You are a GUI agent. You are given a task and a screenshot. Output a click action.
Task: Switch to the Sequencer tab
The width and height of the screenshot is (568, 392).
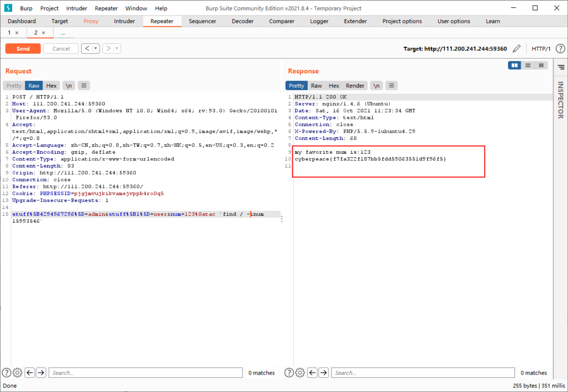(202, 21)
